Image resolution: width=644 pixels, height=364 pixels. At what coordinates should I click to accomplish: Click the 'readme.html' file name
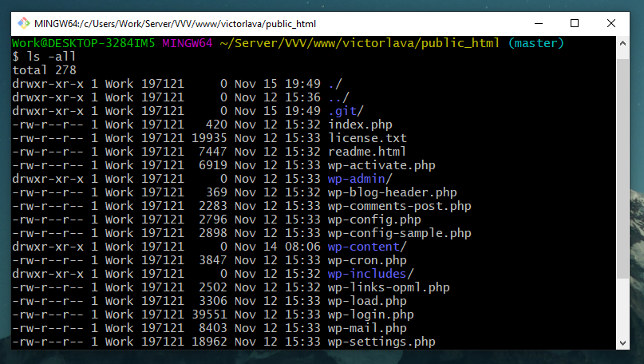(367, 152)
